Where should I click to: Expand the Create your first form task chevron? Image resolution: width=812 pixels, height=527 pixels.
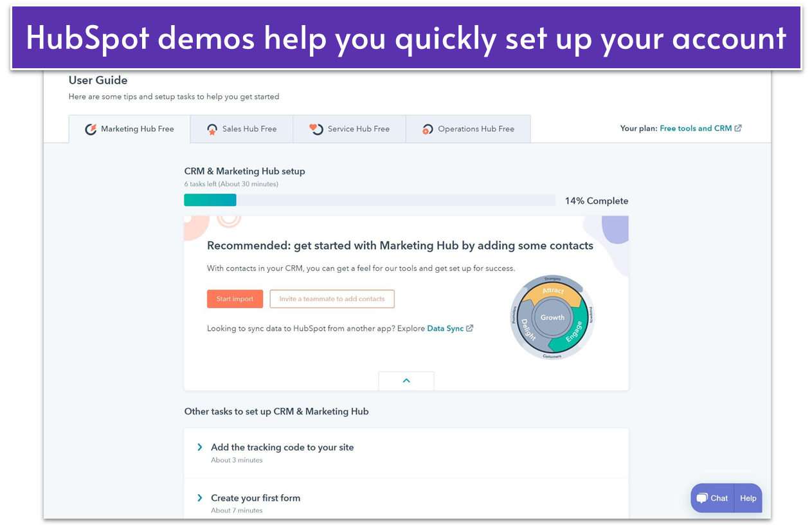(200, 498)
